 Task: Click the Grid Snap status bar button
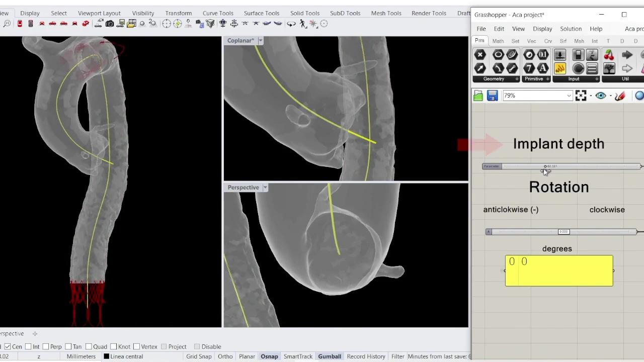[199, 356]
